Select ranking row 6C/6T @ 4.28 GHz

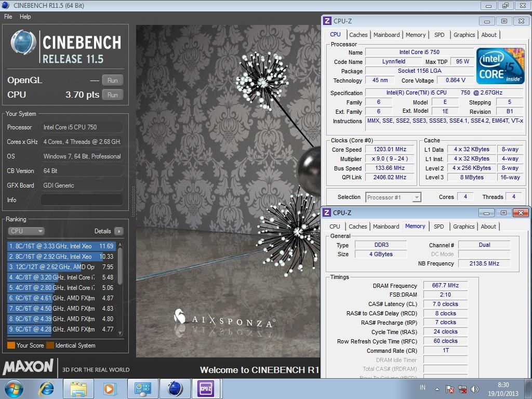tap(61, 329)
